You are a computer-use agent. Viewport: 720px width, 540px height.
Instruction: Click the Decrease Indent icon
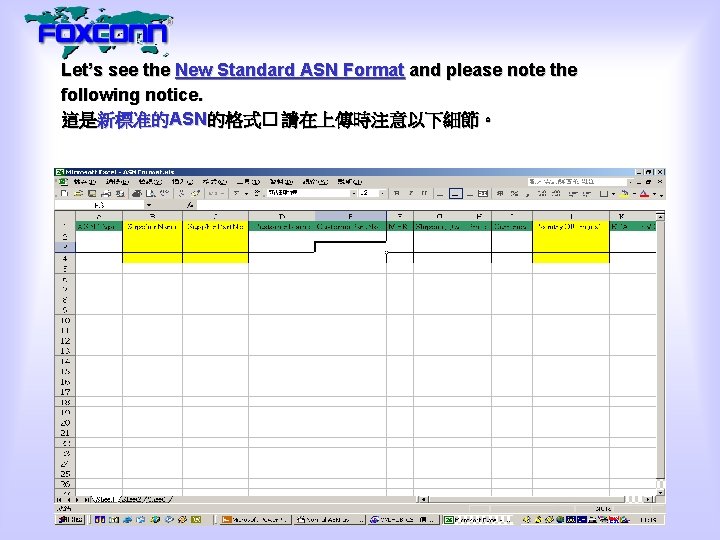click(x=573, y=194)
